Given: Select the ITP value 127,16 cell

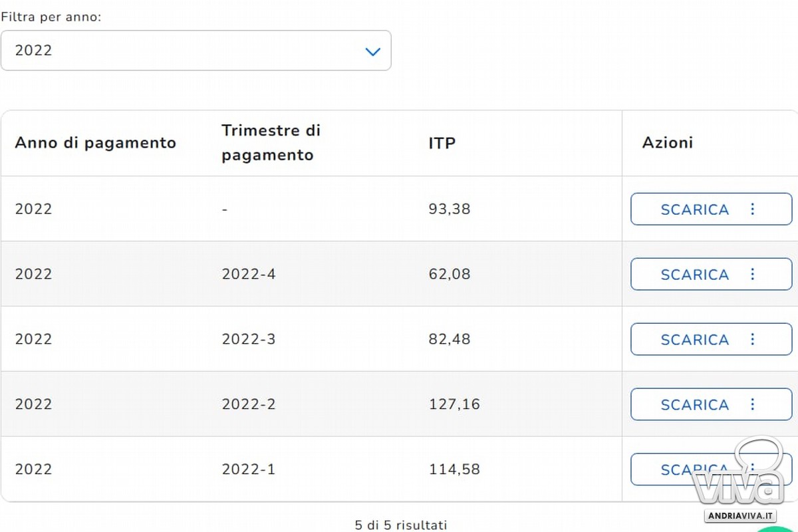Looking at the screenshot, I should click(454, 404).
